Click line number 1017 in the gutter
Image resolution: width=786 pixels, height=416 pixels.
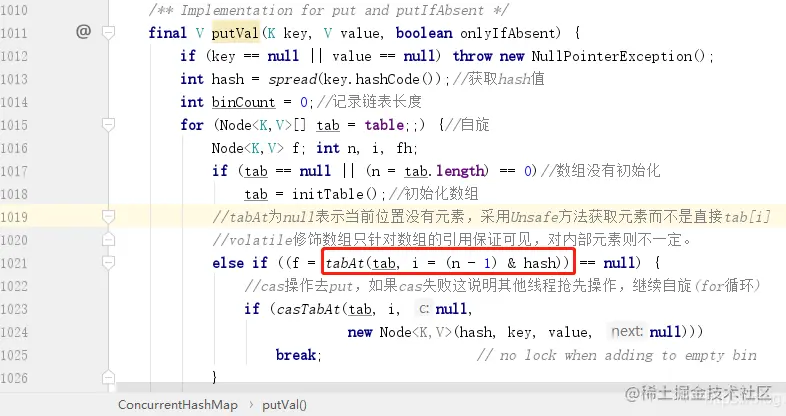(x=14, y=171)
